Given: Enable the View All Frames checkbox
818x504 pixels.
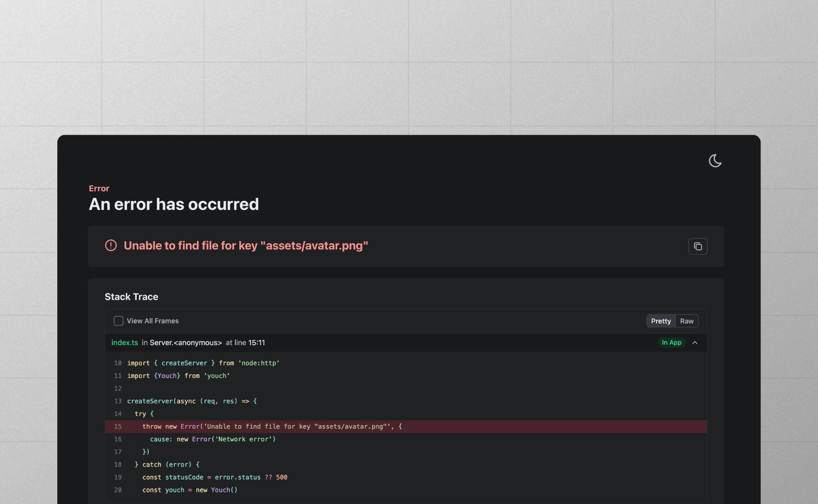Looking at the screenshot, I should (x=118, y=321).
